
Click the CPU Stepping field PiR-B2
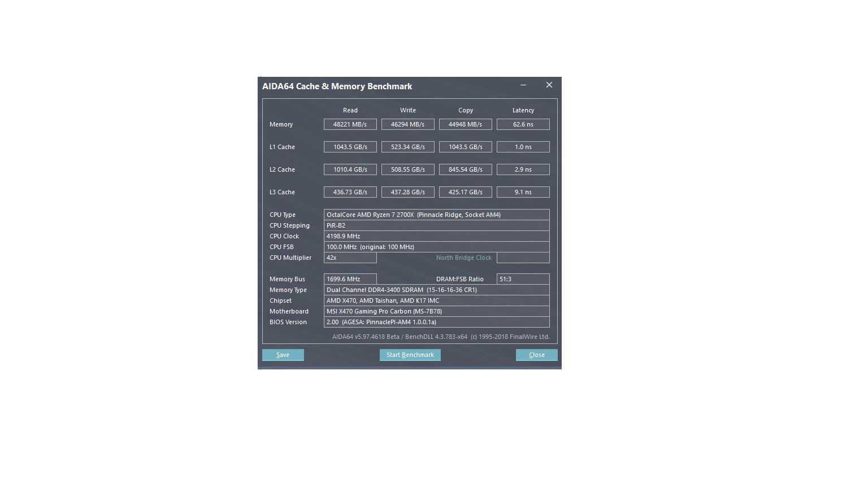click(x=437, y=225)
